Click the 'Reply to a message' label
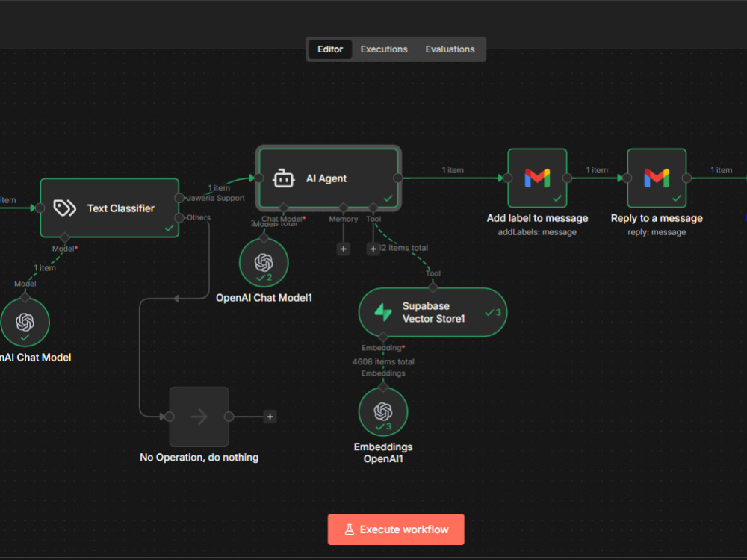The width and height of the screenshot is (747, 560). (657, 218)
